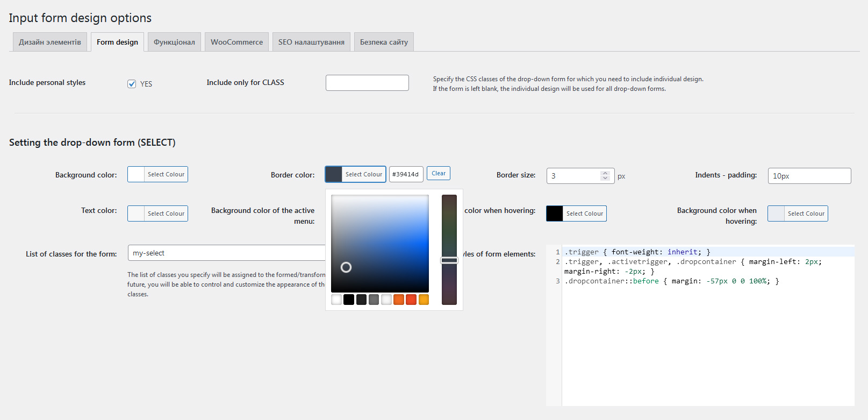
Task: Click the Include only for CLASS field
Action: pyautogui.click(x=367, y=83)
